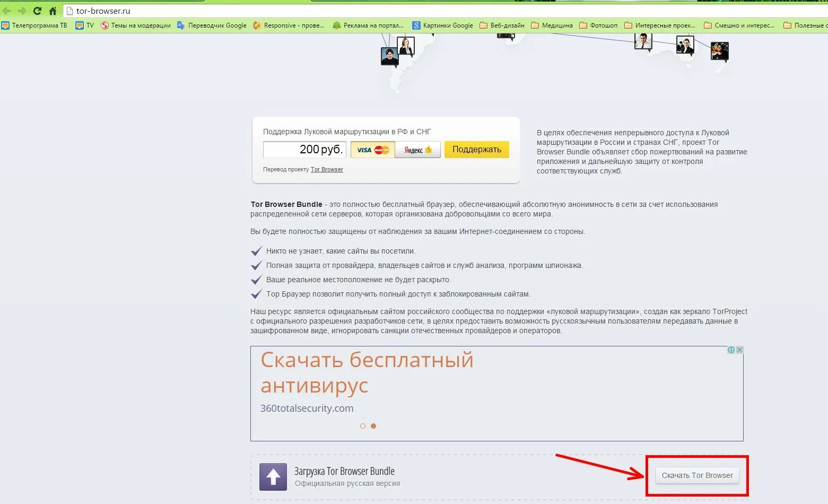Screen dimensions: 828x504
Task: Open the Переводчик Google bookmark
Action: (212, 25)
